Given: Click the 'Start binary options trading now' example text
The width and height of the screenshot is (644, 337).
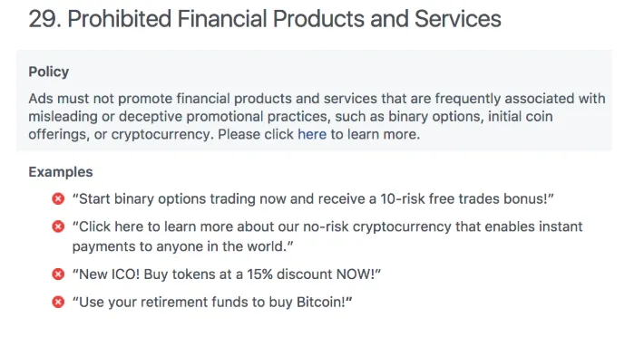Looking at the screenshot, I should tap(313, 198).
